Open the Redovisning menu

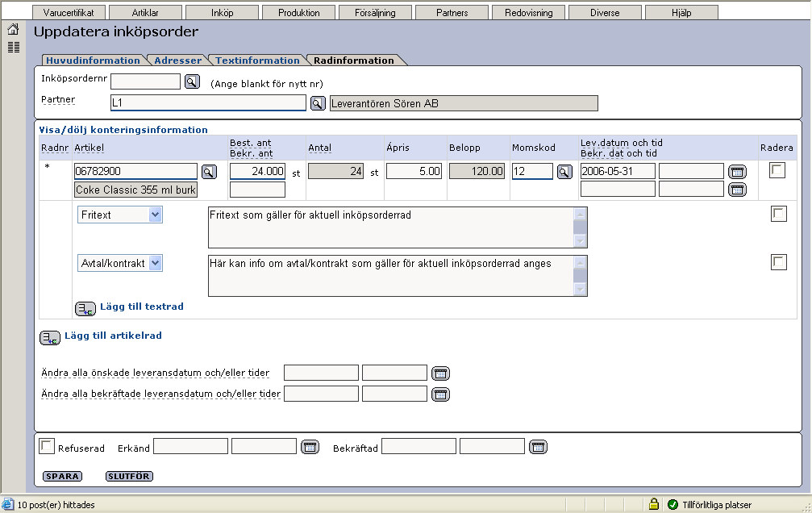[529, 12]
